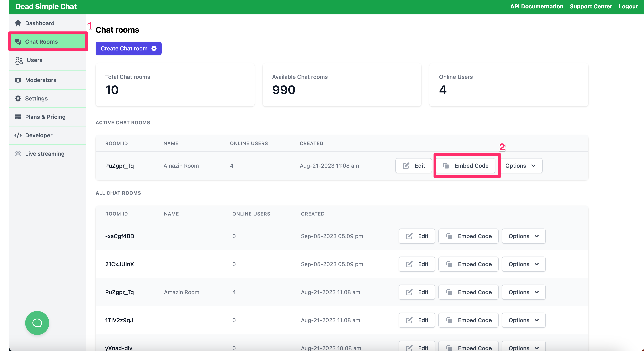Viewport: 644px width, 351px height.
Task: Expand Options for PuZgpr_Tq in All Chat Rooms
Action: click(524, 292)
